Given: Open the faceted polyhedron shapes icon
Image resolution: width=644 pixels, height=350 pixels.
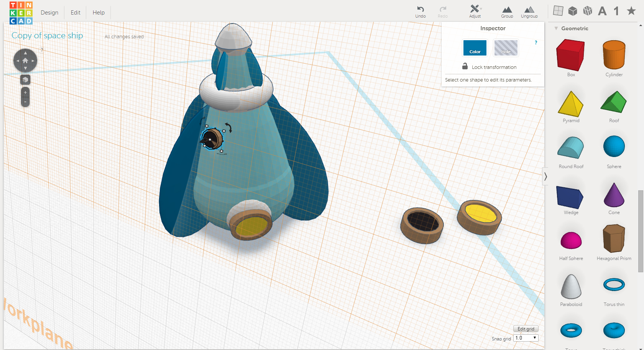Looking at the screenshot, I should 588,11.
